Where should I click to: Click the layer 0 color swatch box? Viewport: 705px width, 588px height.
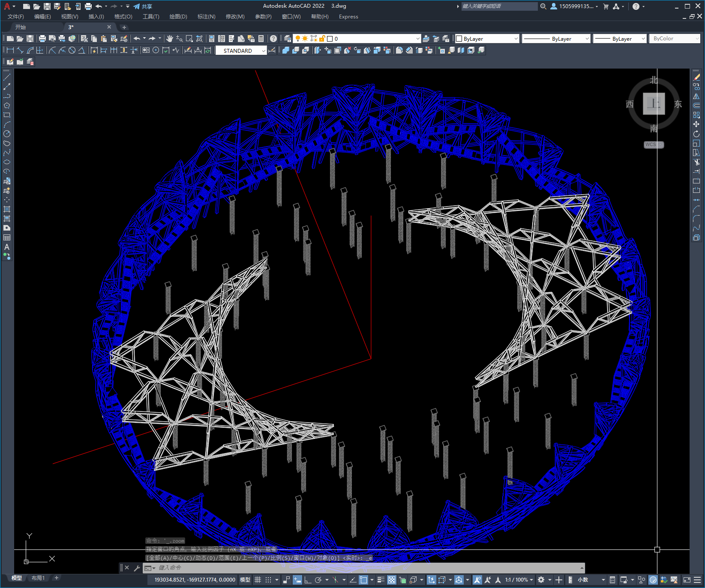pyautogui.click(x=330, y=39)
